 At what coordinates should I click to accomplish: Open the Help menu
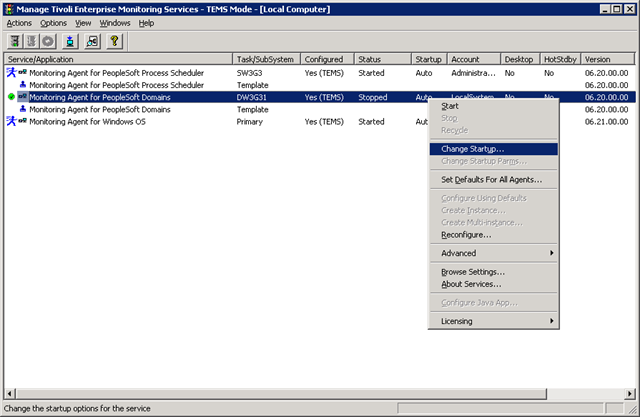[146, 23]
